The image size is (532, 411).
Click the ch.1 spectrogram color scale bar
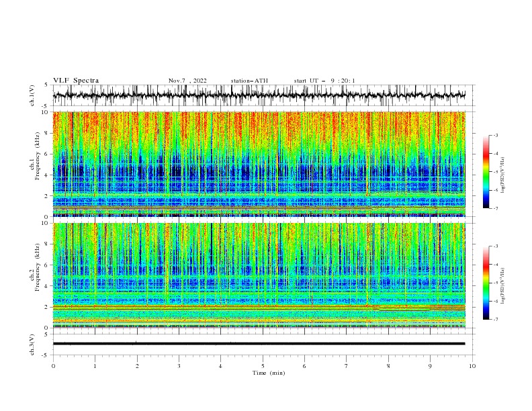486,172
